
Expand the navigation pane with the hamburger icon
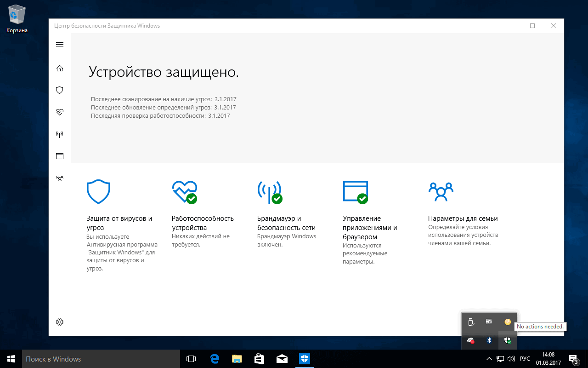pos(59,44)
